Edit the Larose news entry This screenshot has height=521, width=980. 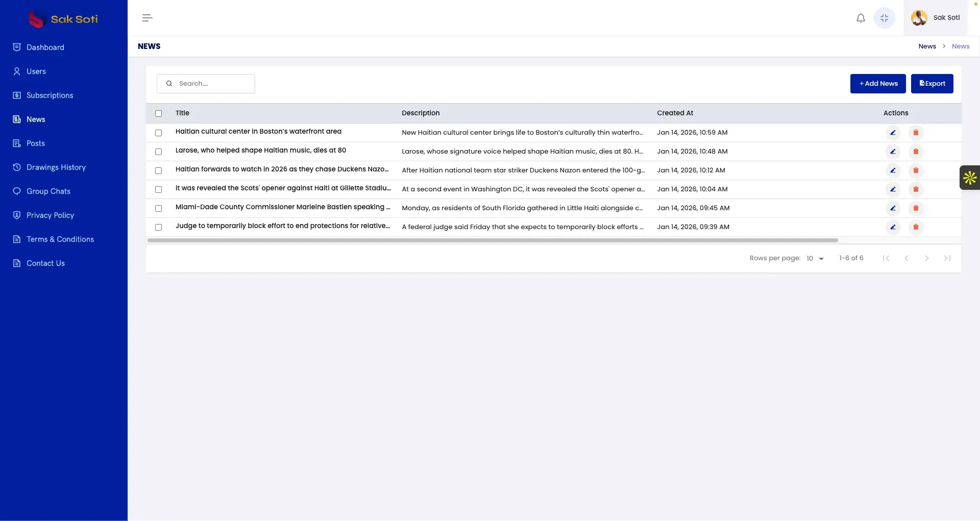[x=893, y=152]
